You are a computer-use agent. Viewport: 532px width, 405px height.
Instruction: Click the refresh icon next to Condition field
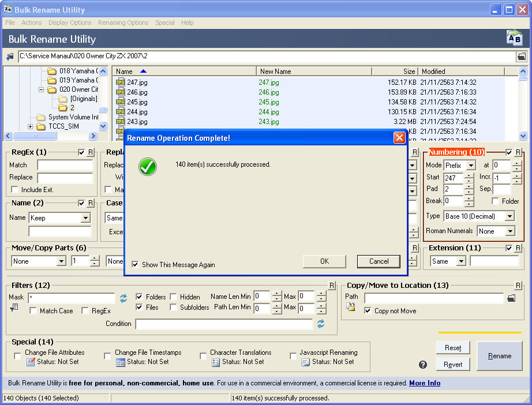tap(321, 324)
